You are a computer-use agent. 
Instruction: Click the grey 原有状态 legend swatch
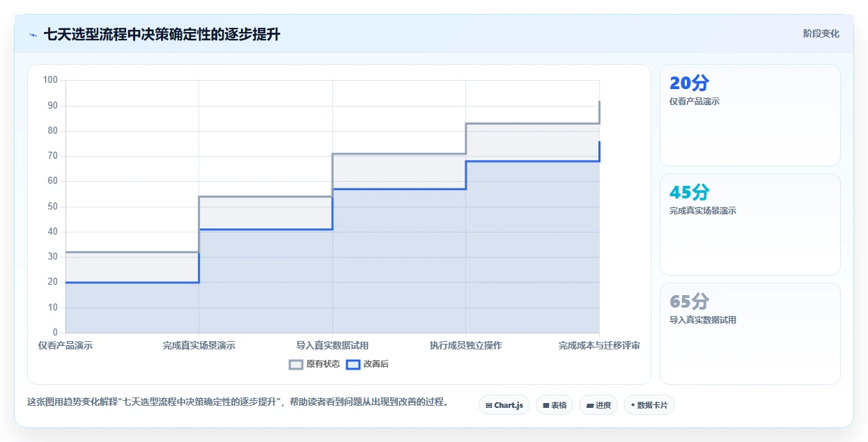pyautogui.click(x=296, y=364)
